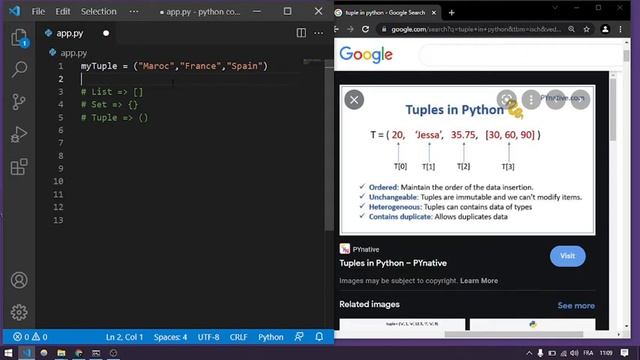640x360 pixels.
Task: Show hidden menus via title bar ellipsis
Action: (x=134, y=11)
